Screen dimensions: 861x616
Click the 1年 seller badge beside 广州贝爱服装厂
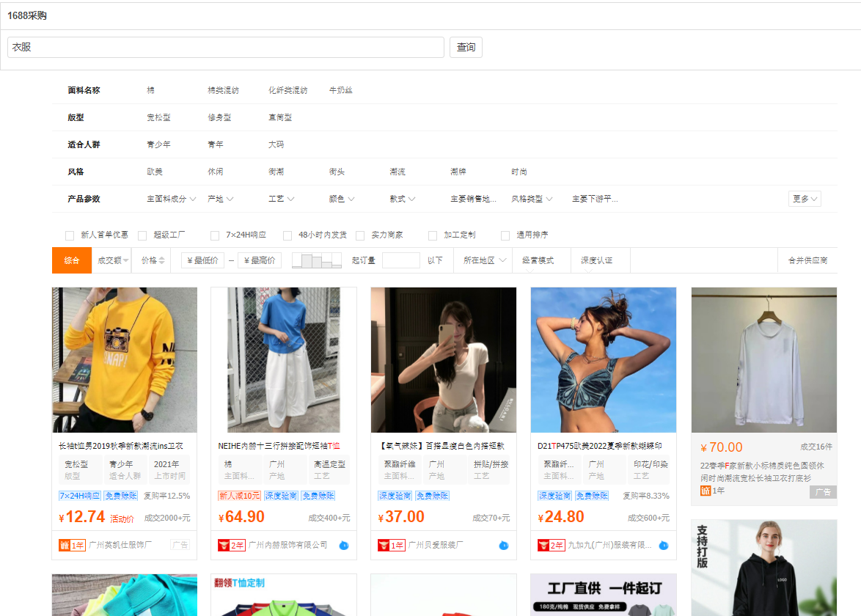pyautogui.click(x=392, y=545)
